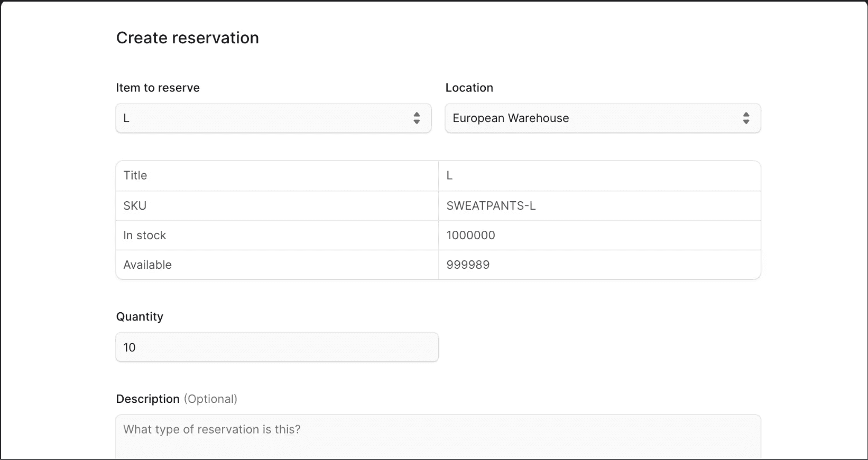Open the European Warehouse location dropdown
Image resolution: width=868 pixels, height=460 pixels.
coord(592,118)
